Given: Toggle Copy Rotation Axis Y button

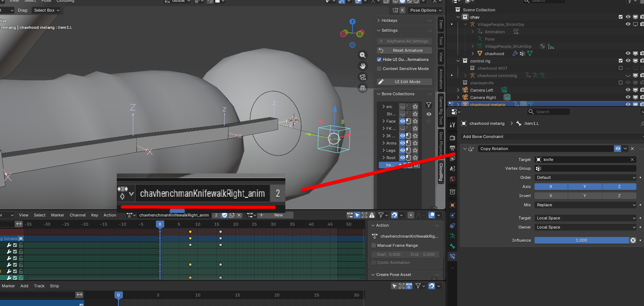Looking at the screenshot, I should (x=585, y=187).
